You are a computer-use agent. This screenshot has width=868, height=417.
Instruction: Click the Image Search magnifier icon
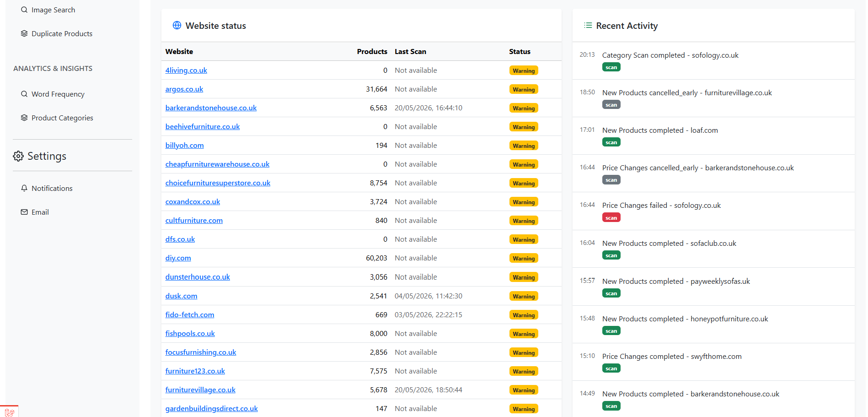click(x=24, y=10)
